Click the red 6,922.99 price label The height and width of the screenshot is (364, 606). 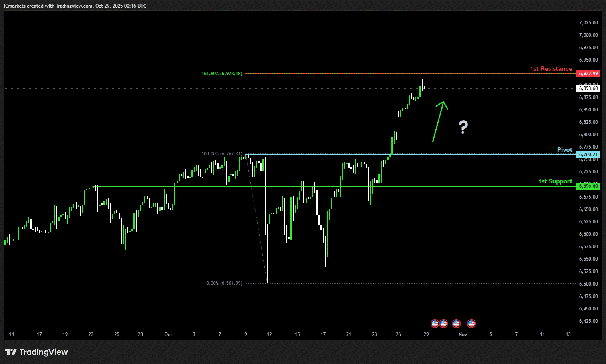[x=588, y=74]
